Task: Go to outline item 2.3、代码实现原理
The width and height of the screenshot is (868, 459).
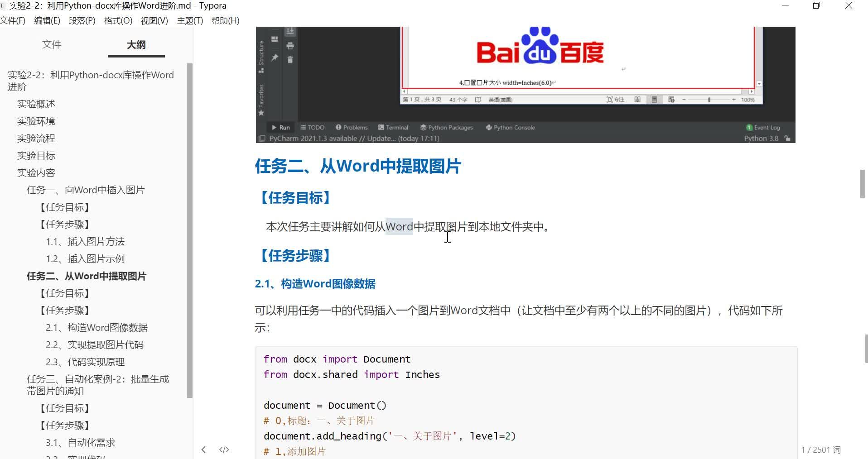Action: tap(85, 362)
